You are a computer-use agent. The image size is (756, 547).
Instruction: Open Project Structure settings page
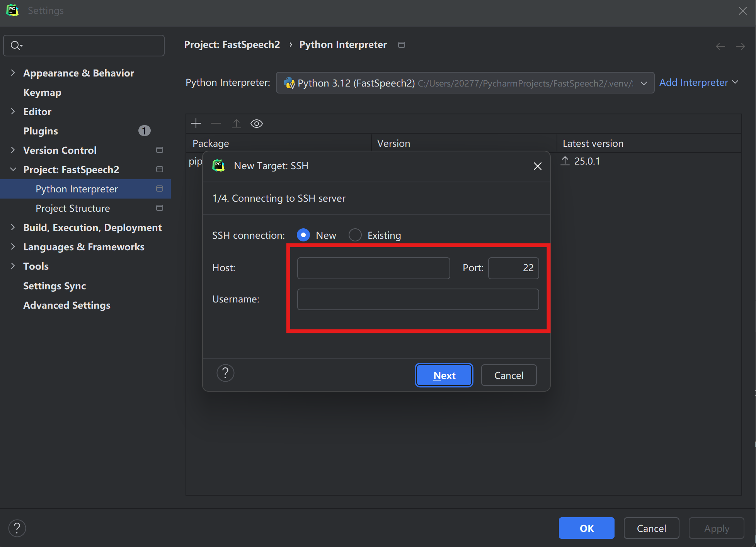[x=73, y=208]
